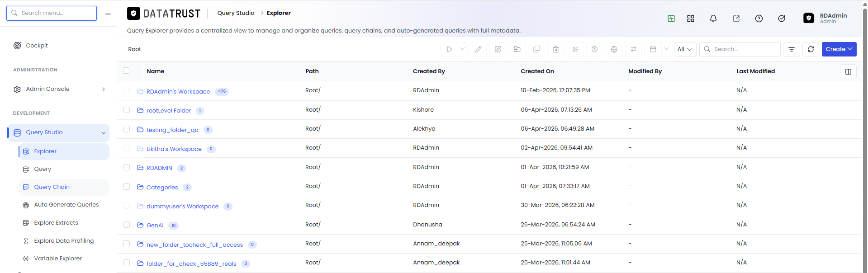Collapse the Query Studio menu
Image resolution: width=868 pixels, height=273 pixels.
pyautogui.click(x=59, y=132)
